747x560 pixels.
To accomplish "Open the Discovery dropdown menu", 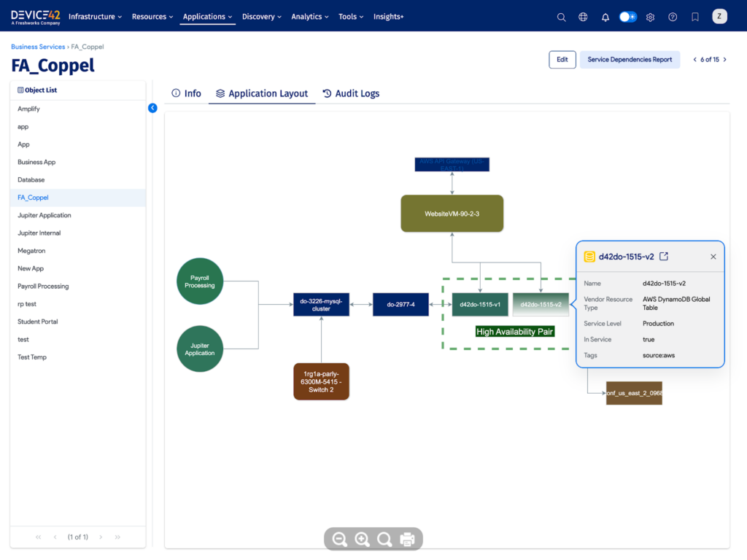I will (262, 17).
